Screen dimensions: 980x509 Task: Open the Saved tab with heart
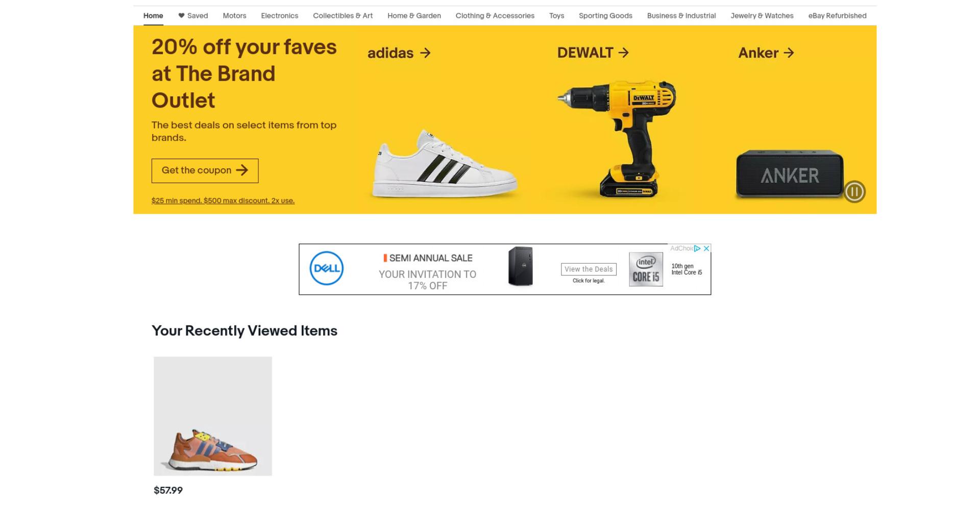click(x=193, y=16)
